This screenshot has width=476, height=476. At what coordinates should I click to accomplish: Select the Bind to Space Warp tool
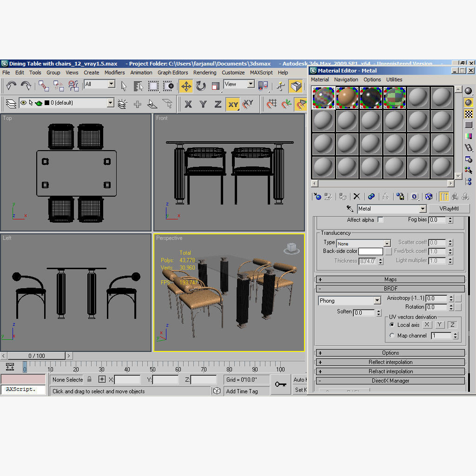coord(73,86)
